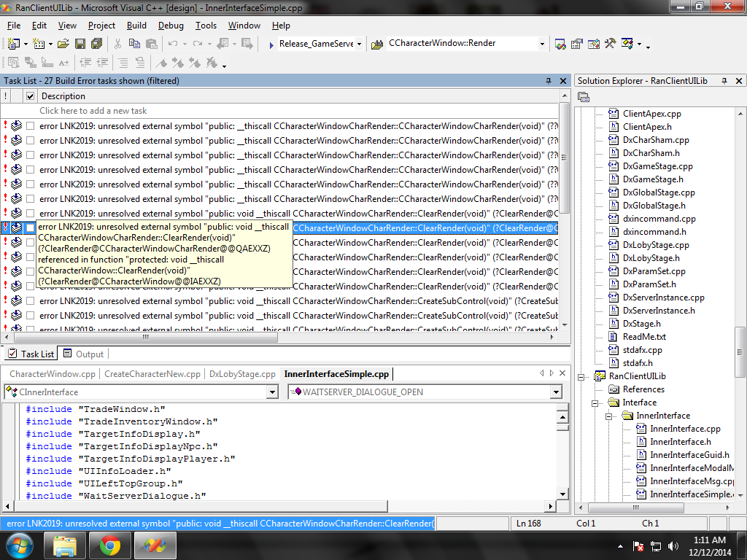Screen dimensions: 747x560
Task: Click the Toolbox hammer and wrench icon
Action: coord(610,44)
